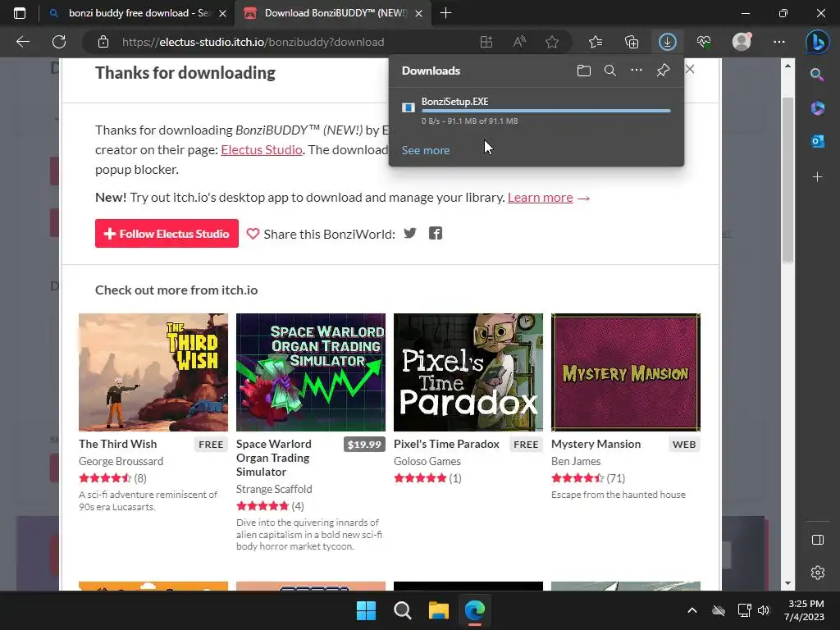View site information lock icon
The image size is (840, 630).
(103, 42)
